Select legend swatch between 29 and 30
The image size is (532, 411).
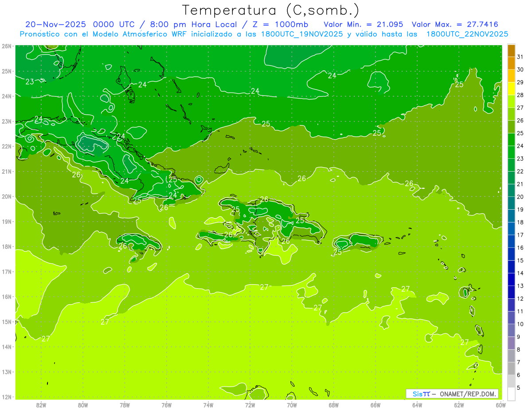[511, 76]
